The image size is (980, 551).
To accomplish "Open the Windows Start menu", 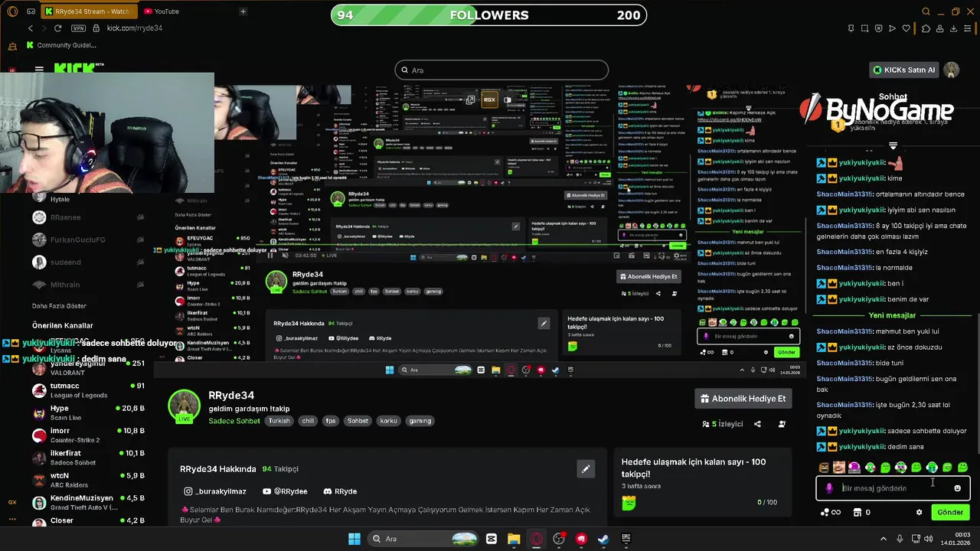I will [x=354, y=539].
